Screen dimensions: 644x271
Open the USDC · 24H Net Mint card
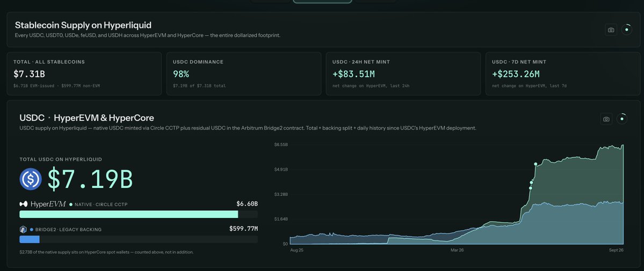click(x=403, y=74)
